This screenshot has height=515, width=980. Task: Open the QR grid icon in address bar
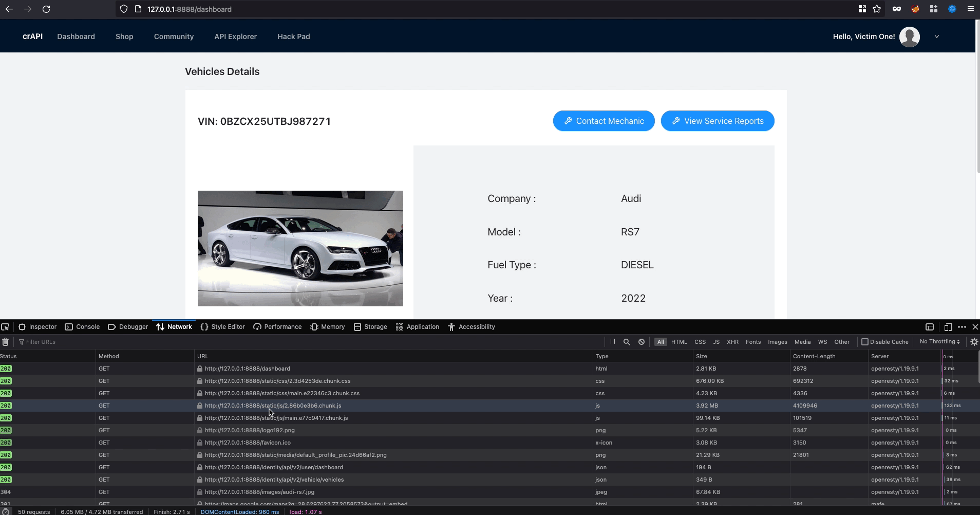click(862, 9)
